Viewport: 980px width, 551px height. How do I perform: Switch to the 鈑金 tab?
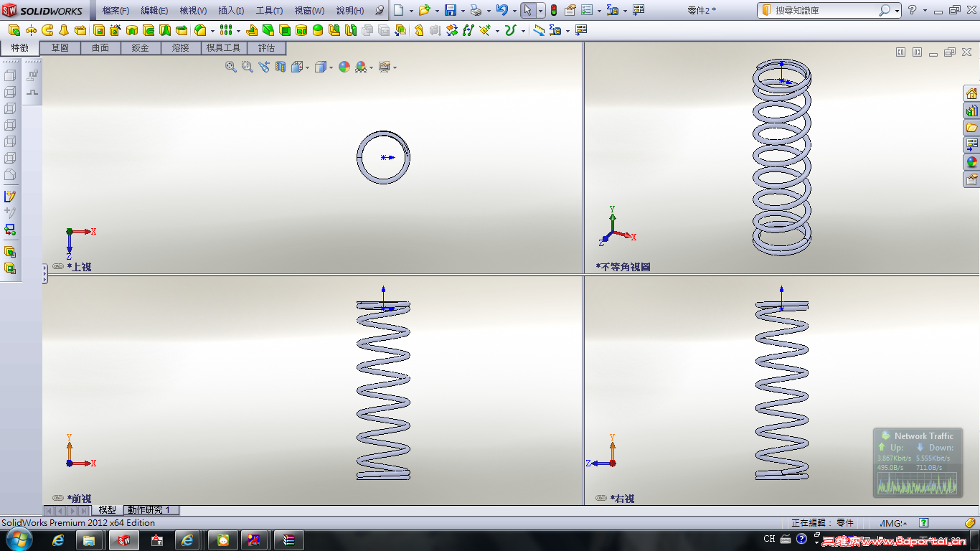click(x=141, y=48)
